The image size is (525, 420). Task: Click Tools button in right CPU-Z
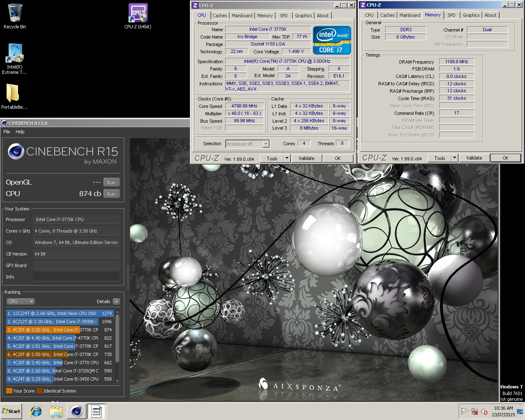click(440, 158)
